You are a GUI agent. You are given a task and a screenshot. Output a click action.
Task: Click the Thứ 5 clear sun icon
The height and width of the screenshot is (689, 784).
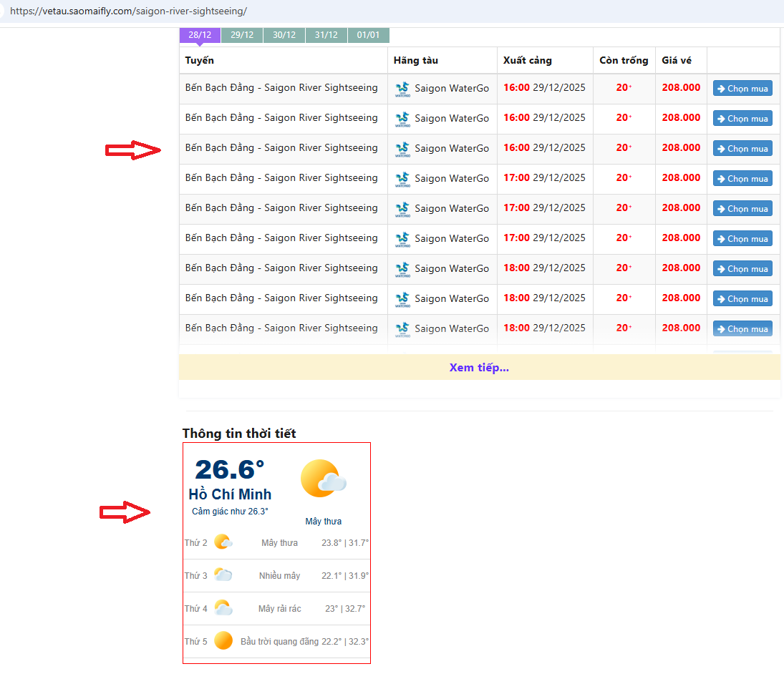point(223,641)
